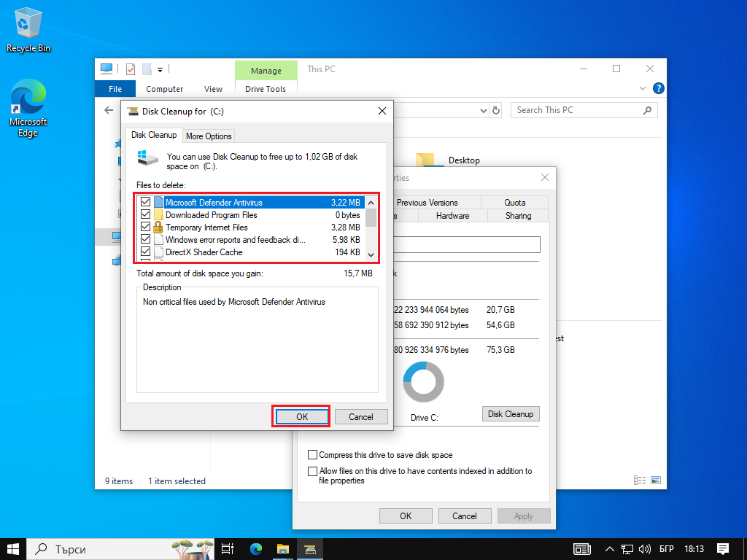
Task: Click the БГР language indicator
Action: tap(667, 549)
